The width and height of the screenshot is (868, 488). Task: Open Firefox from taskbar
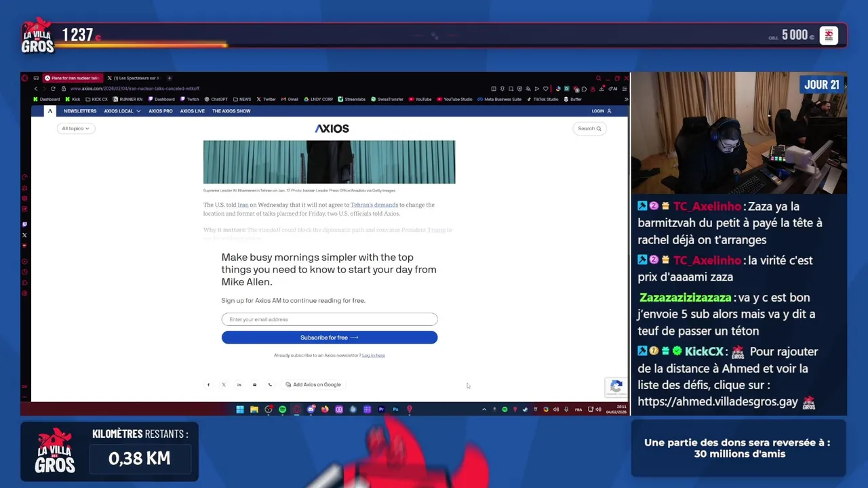(325, 409)
